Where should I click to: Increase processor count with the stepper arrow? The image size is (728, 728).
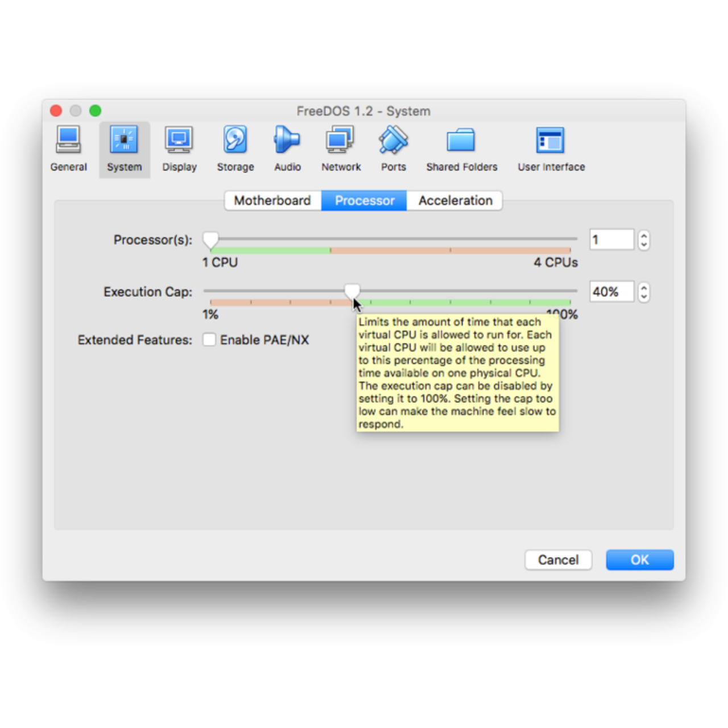pos(643,236)
